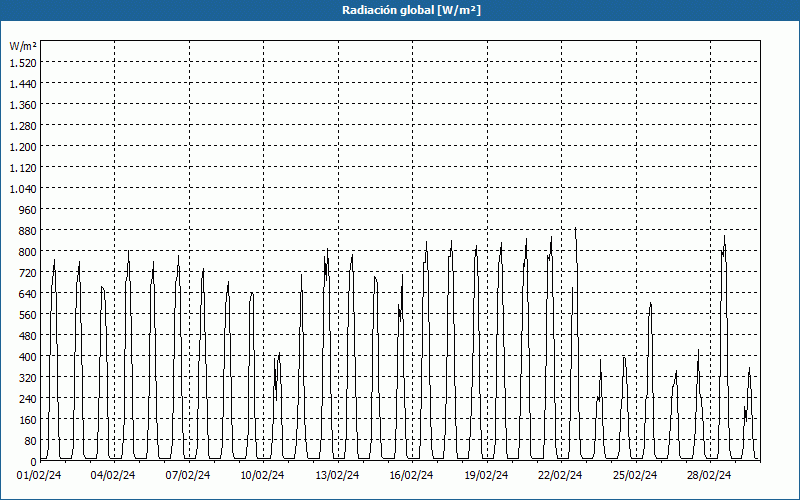800x500 pixels.
Task: Click the 25/02/24 date label
Action: pos(635,475)
